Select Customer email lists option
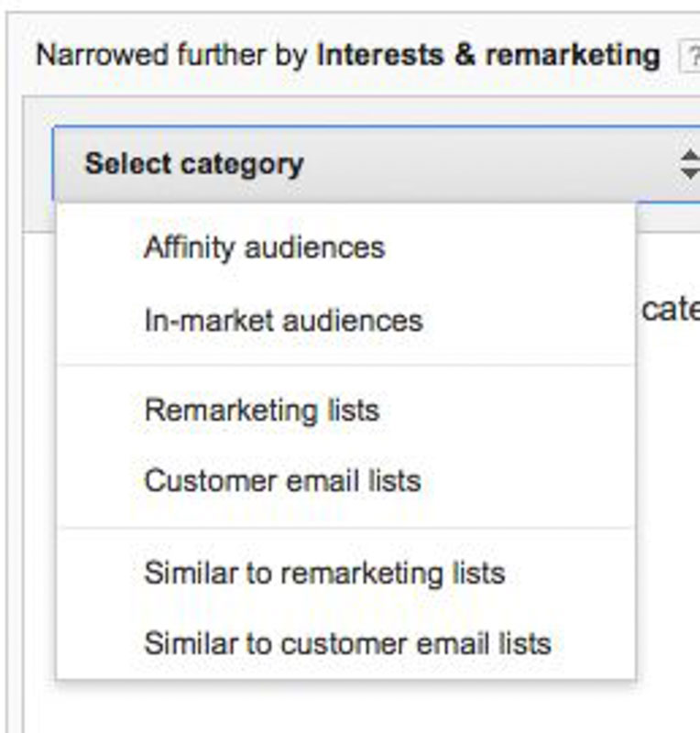The image size is (700, 733). (282, 480)
